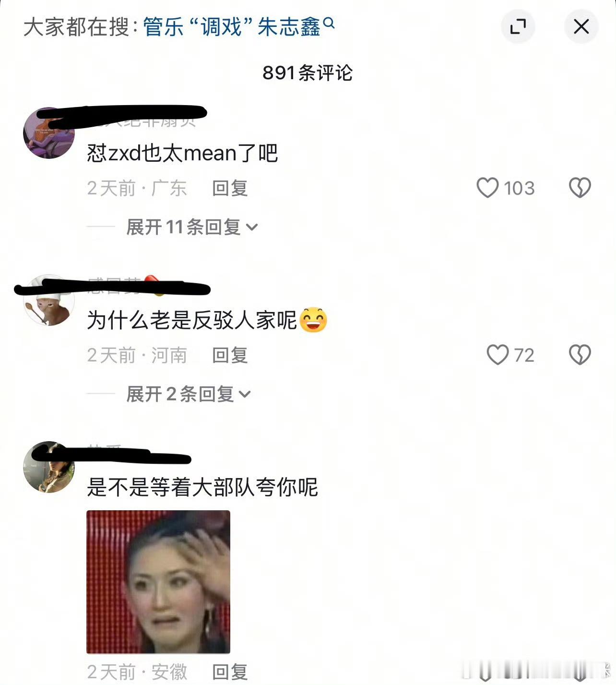Like the comment with 72 likes
Image resolution: width=616 pixels, height=685 pixels.
[x=498, y=355]
